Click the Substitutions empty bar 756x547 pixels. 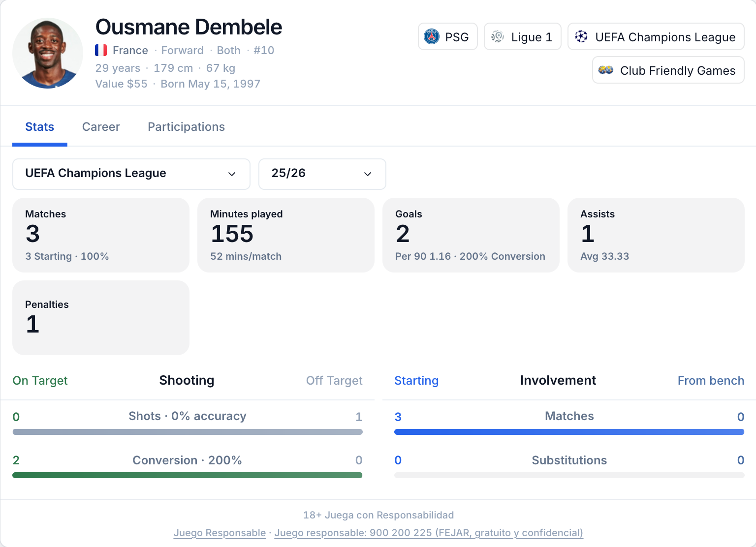click(569, 475)
